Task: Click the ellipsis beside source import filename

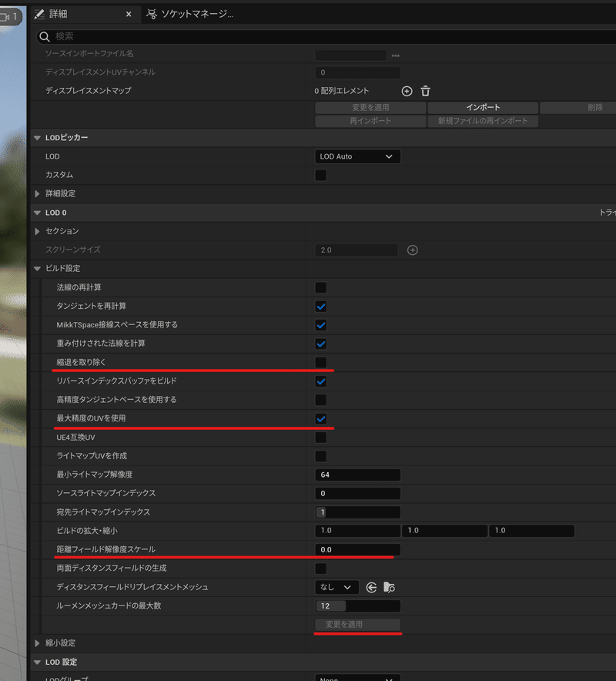Action: [397, 55]
